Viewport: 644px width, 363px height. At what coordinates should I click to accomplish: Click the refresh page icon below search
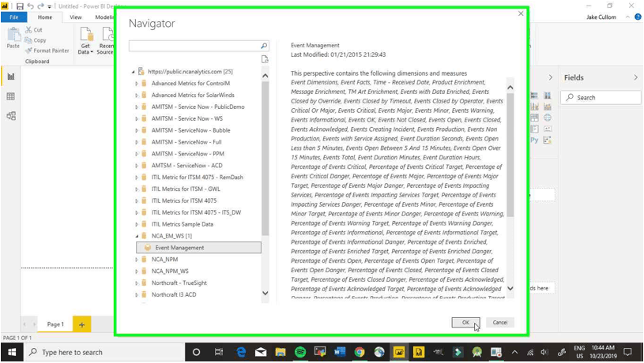coord(265,59)
